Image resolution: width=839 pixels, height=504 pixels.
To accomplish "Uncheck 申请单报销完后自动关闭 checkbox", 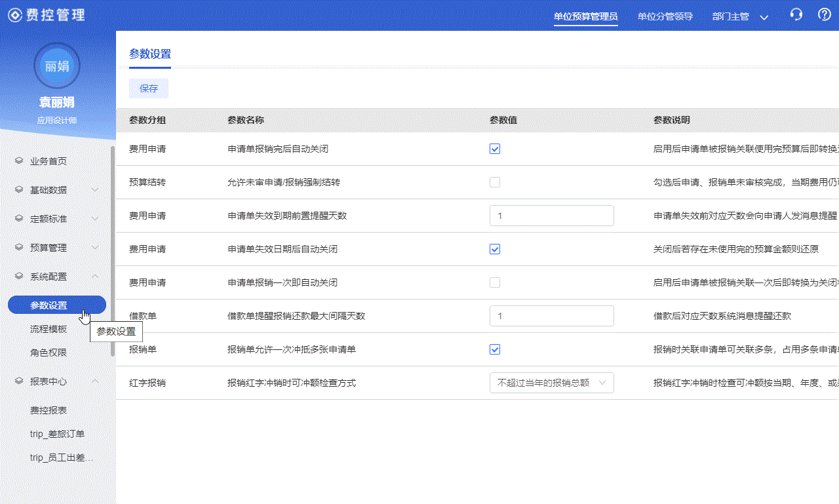I will tap(495, 149).
